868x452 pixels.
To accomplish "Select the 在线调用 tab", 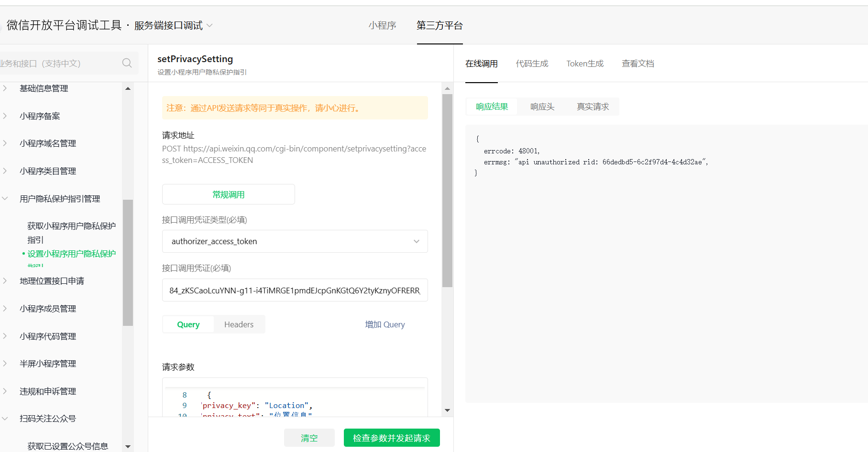I will pos(482,64).
